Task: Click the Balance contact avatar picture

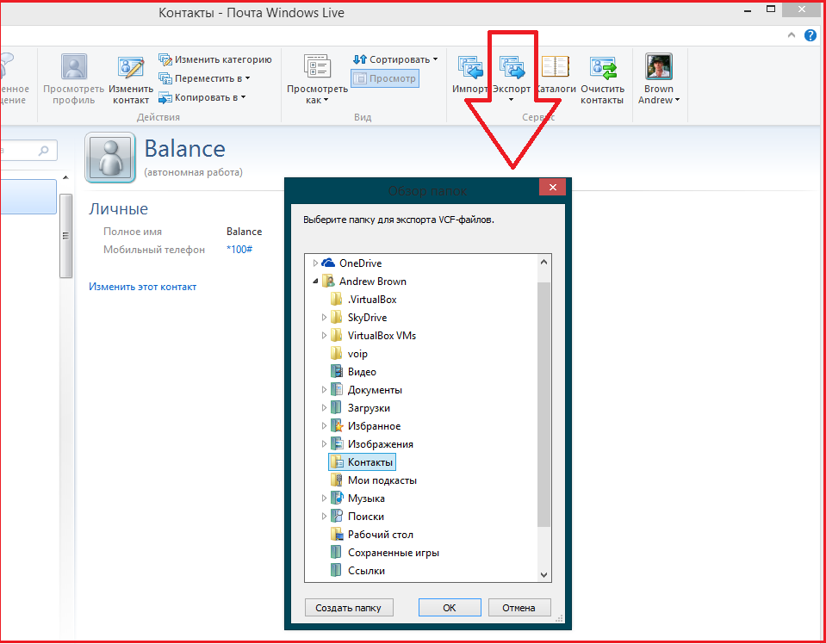Action: coord(110,158)
